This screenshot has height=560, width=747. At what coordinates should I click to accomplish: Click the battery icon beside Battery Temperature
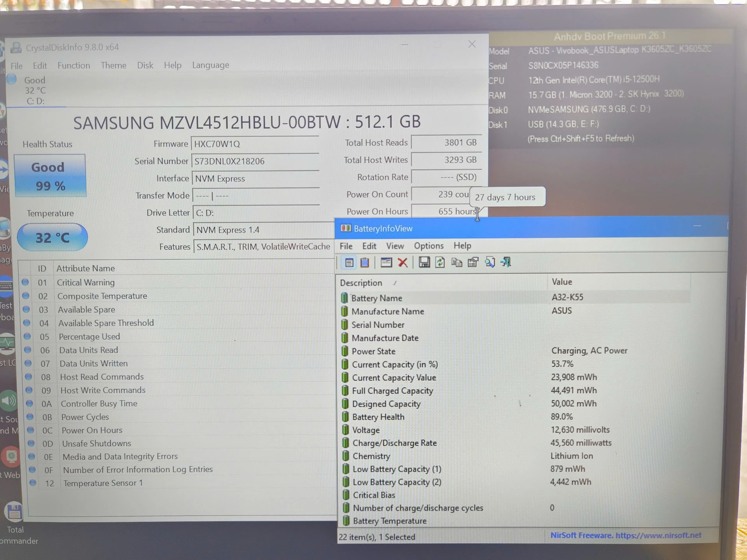[346, 521]
